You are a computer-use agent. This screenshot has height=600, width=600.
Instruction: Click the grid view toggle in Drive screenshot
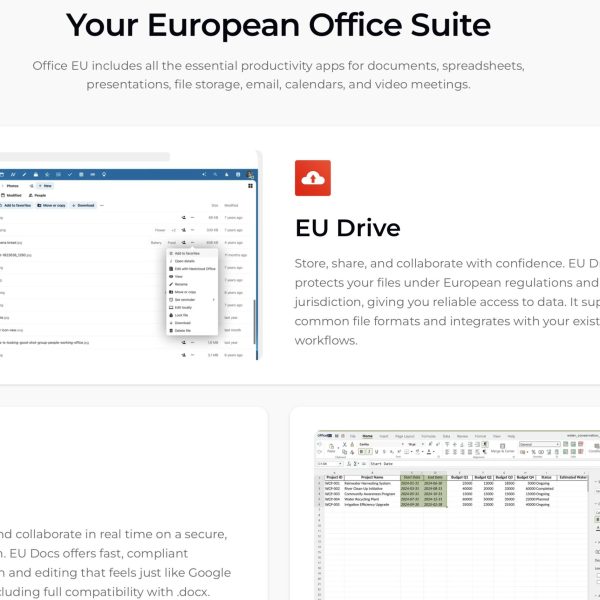250,186
